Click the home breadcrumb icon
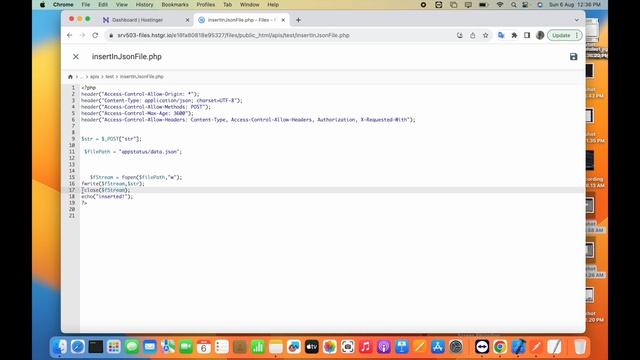The image size is (640, 360). pyautogui.click(x=70, y=77)
